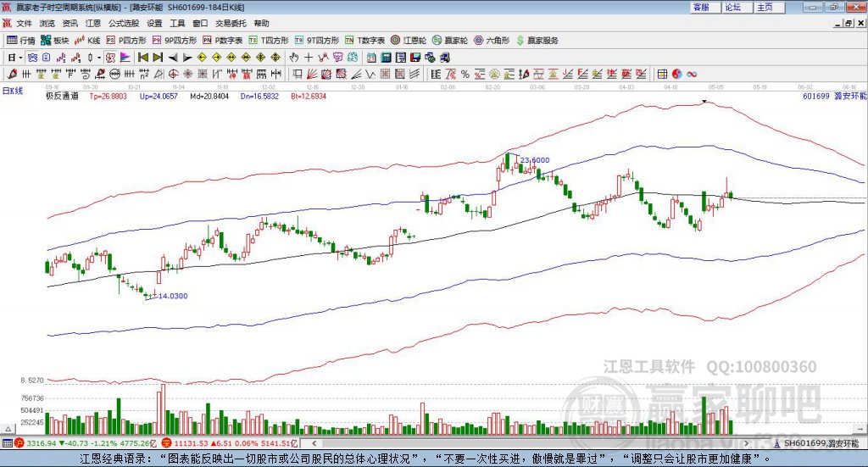Open the 江恩 menu
Screen dimensions: 868x467
(x=92, y=24)
